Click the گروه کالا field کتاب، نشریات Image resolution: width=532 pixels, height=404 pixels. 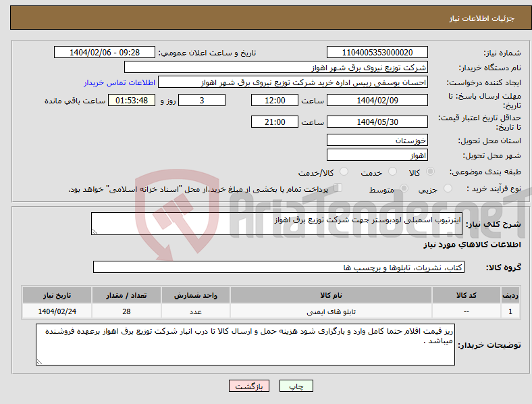coord(279,267)
